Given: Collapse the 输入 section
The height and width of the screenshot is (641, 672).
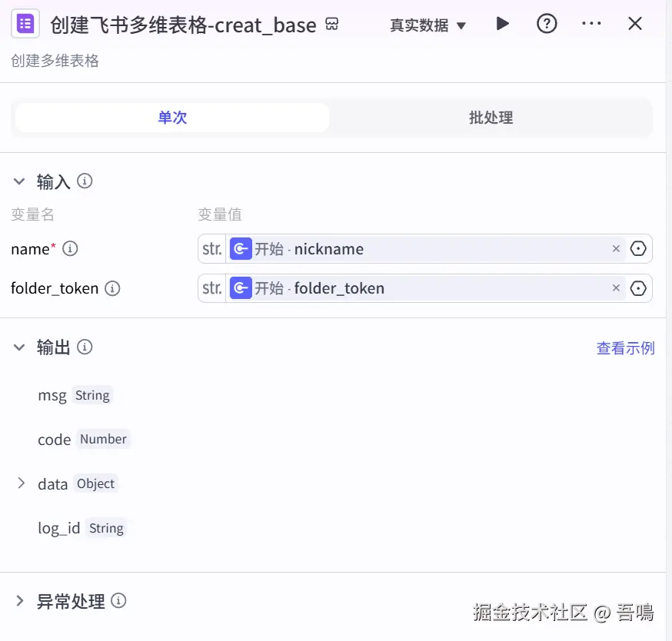Looking at the screenshot, I should [x=19, y=181].
